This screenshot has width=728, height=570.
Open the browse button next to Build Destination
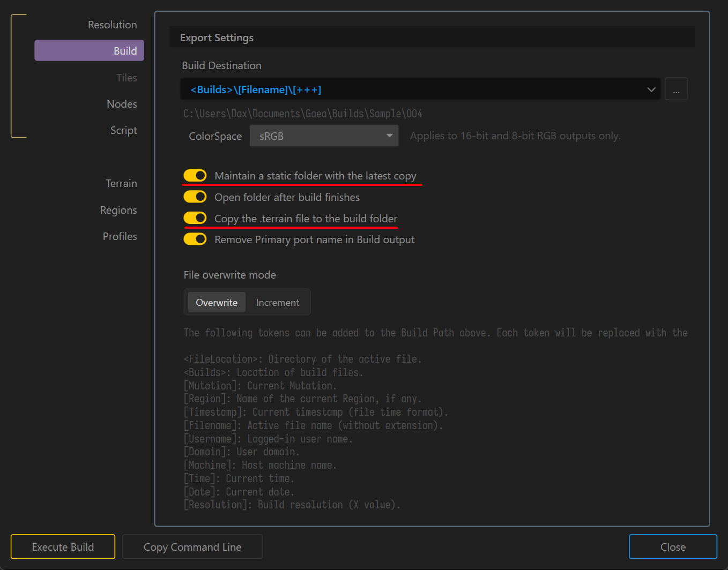[x=676, y=88]
